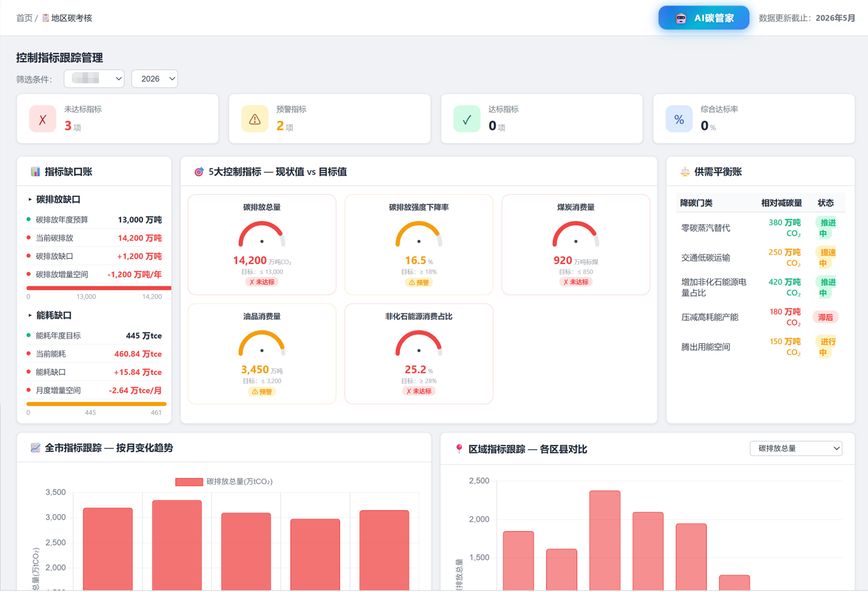Click the pin icon beside 区域指标跟踪
This screenshot has width=868, height=592.
459,449
